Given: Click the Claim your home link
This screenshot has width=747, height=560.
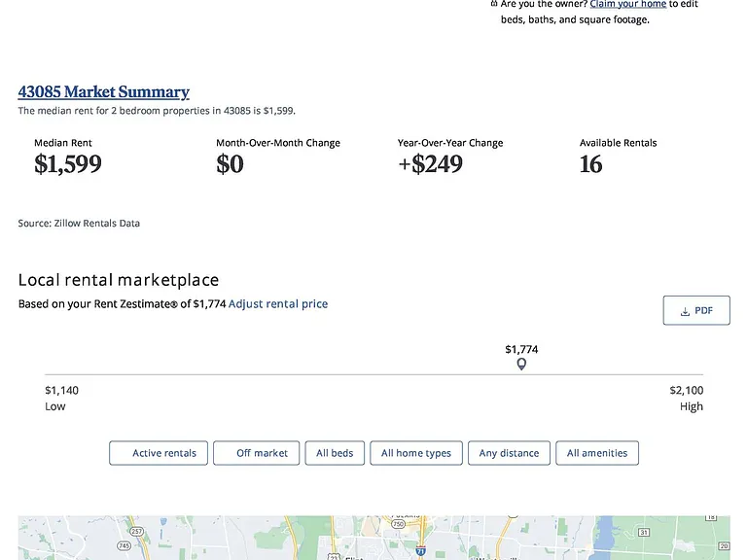Looking at the screenshot, I should [628, 4].
